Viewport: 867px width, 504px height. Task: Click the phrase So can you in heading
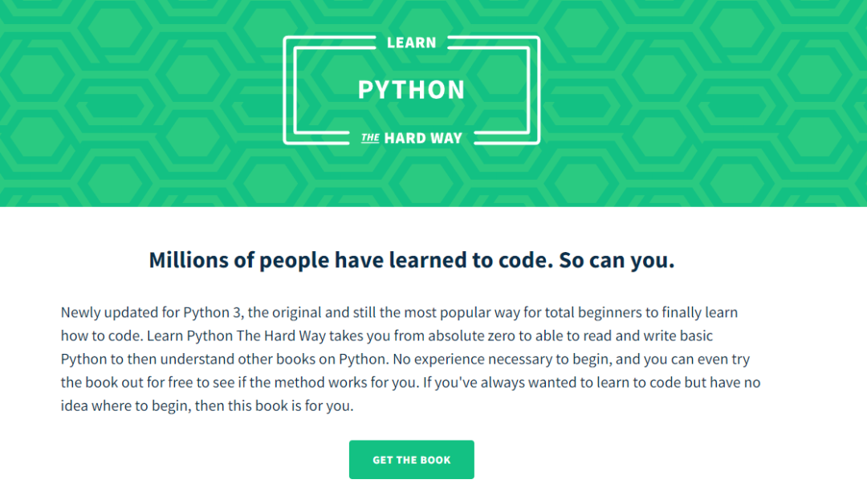point(617,260)
